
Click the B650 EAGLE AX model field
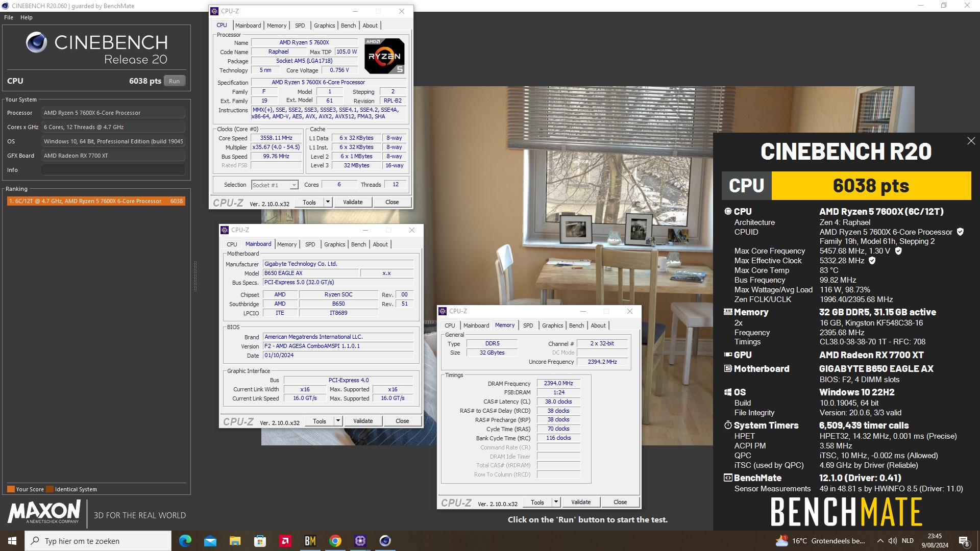[310, 273]
